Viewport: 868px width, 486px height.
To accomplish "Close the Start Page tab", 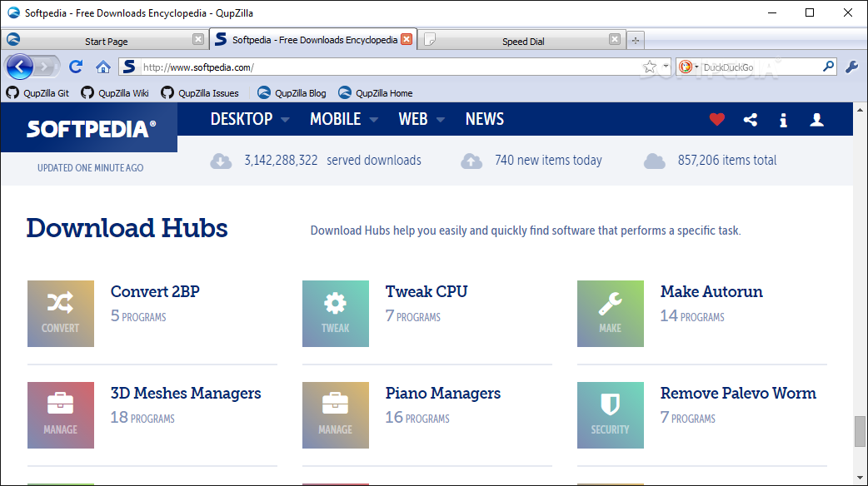I will 198,39.
